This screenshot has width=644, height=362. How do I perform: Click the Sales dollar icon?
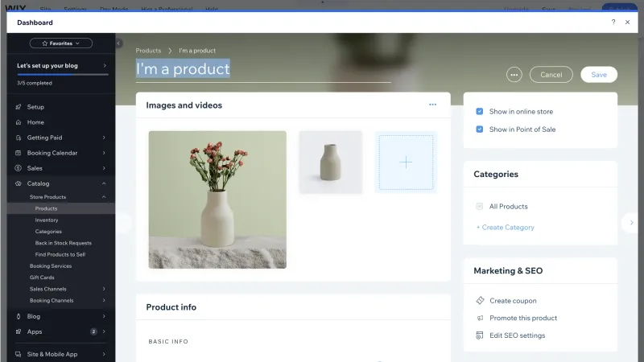click(18, 168)
